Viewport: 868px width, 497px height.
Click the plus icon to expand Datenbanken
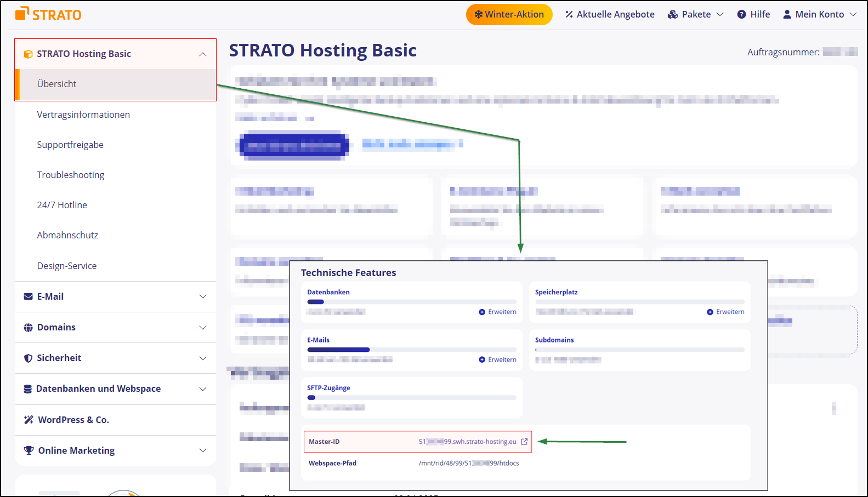pos(482,312)
